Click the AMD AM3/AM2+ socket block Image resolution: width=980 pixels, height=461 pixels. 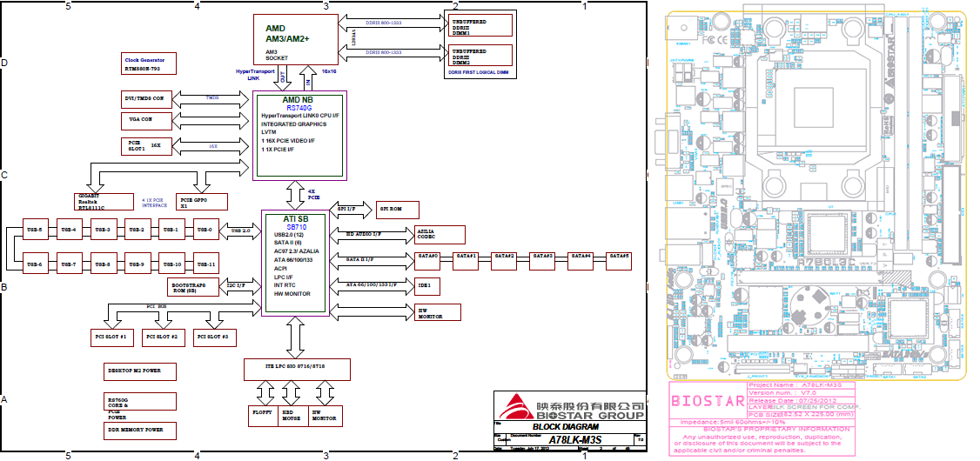tap(294, 38)
